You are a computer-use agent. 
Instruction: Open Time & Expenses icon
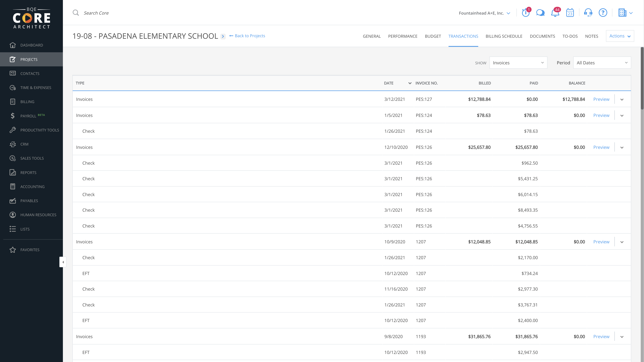pyautogui.click(x=13, y=87)
